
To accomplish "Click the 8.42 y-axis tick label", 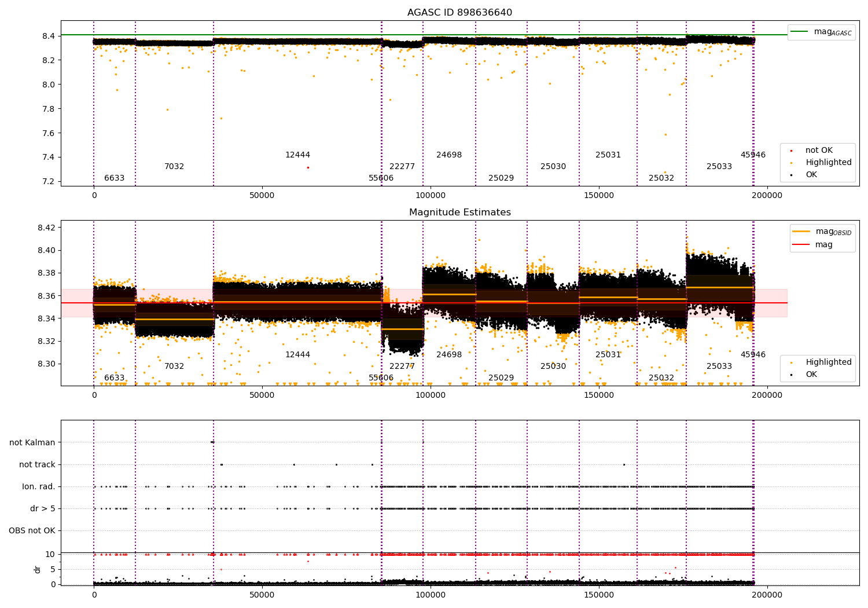I will (47, 228).
